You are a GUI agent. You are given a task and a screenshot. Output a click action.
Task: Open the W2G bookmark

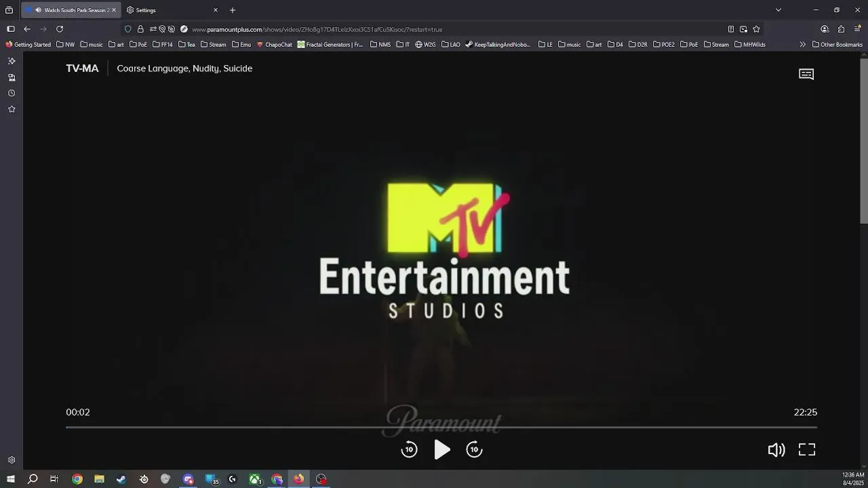pos(425,45)
